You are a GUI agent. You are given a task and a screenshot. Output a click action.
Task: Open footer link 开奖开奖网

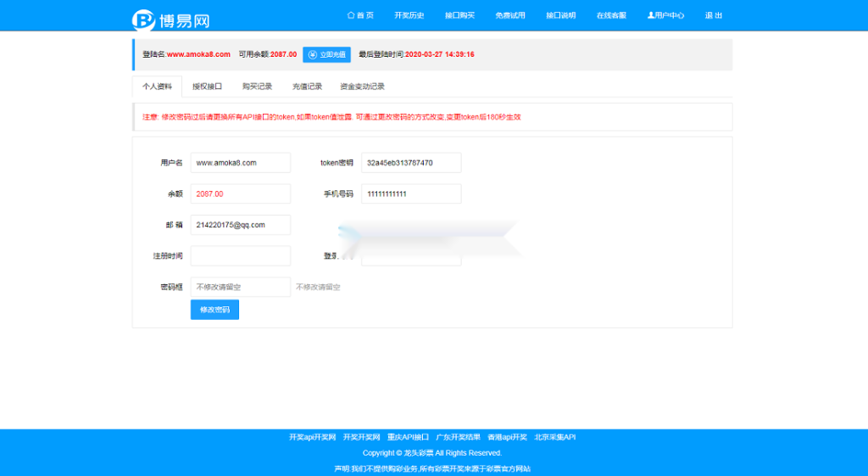click(361, 437)
